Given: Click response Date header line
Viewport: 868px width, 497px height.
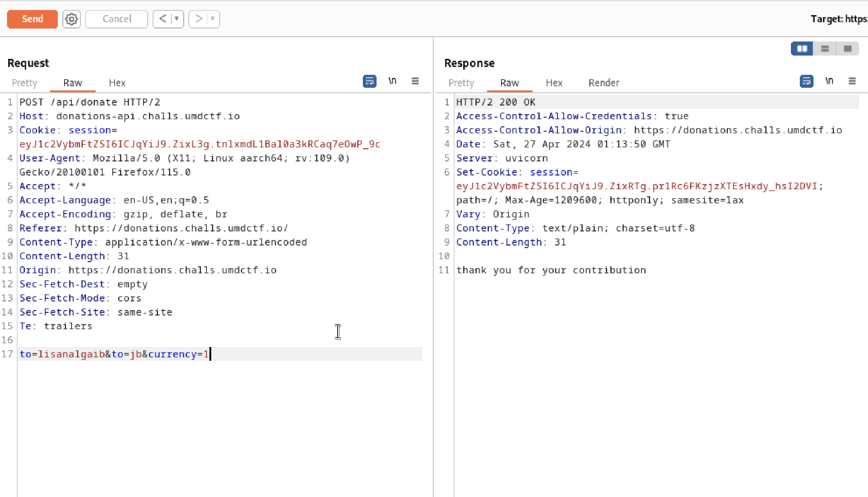Looking at the screenshot, I should (x=563, y=144).
